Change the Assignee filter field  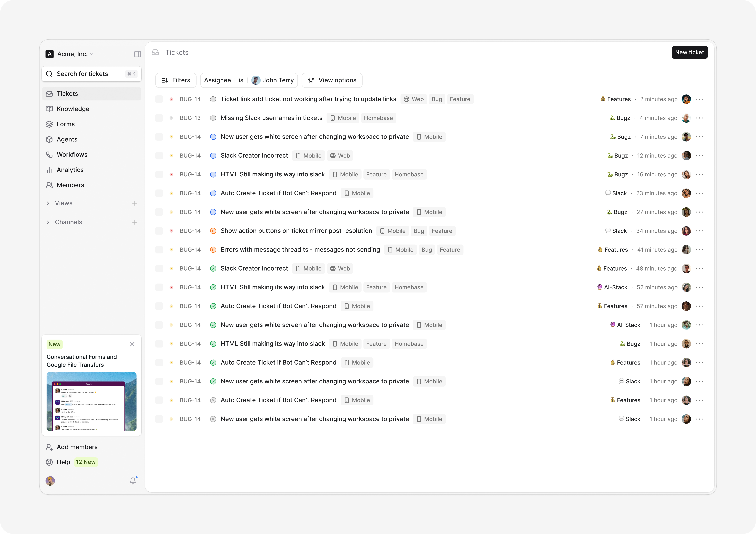point(217,80)
